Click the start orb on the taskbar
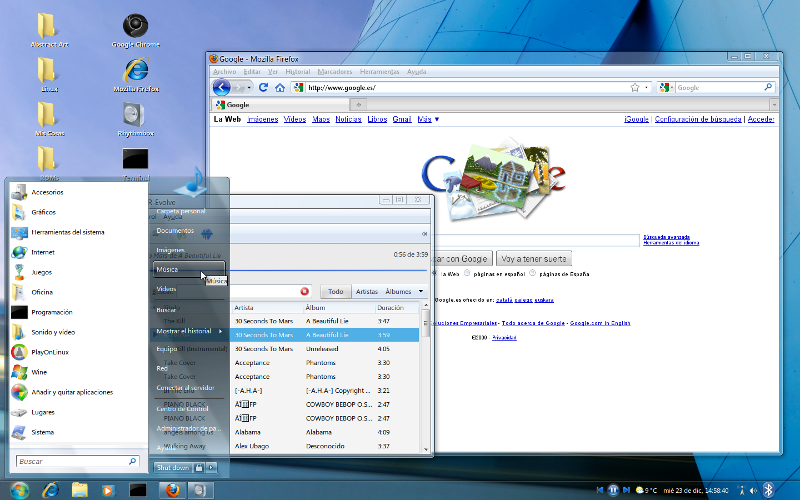This screenshot has height=500, width=800. (x=19, y=490)
